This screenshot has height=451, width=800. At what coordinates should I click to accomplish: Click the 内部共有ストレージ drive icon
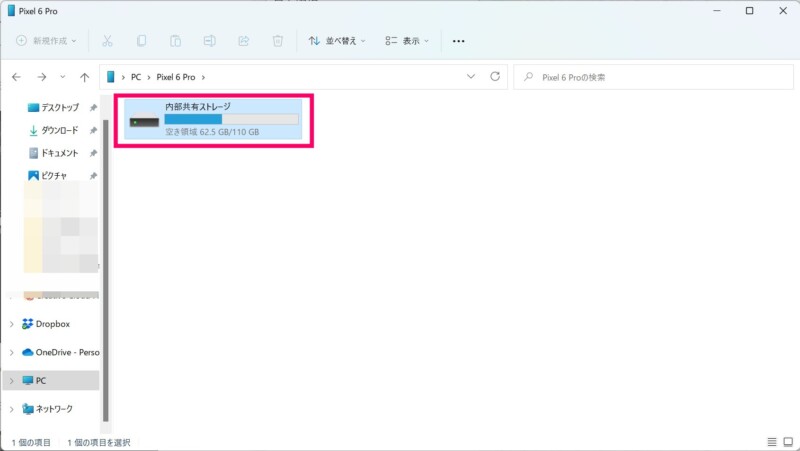tap(144, 120)
